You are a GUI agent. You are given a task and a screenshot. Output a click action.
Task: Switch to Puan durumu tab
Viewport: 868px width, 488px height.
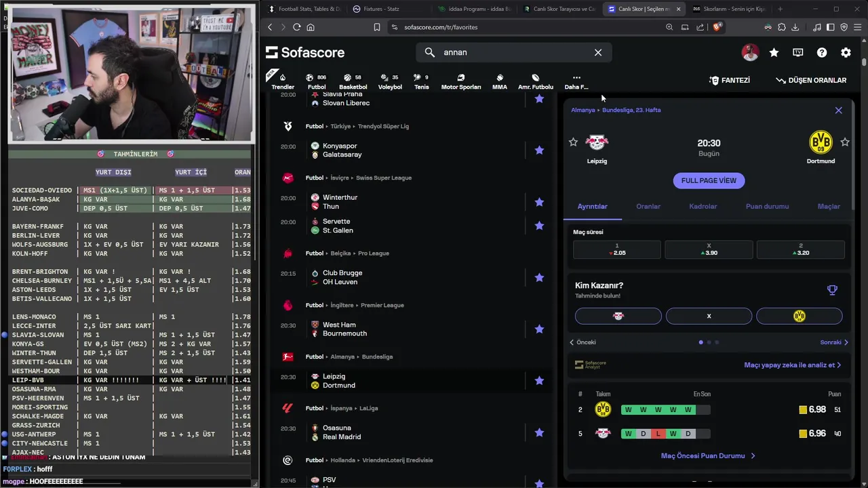(767, 206)
